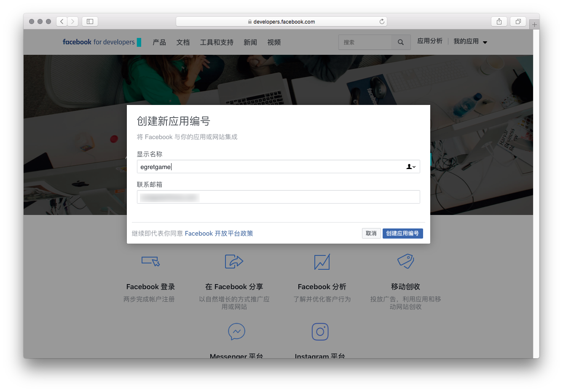The image size is (563, 392).
Task: Open the Facebook 开放平台政策 link
Action: 219,234
